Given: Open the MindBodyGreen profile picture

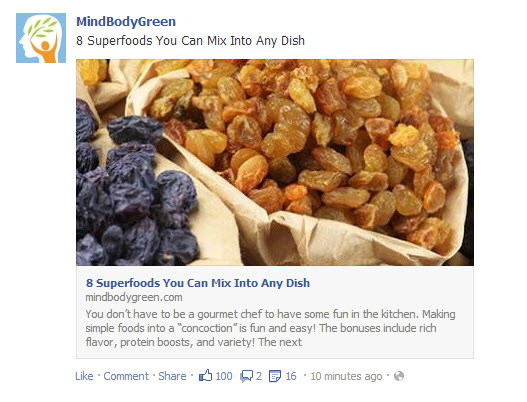Looking at the screenshot, I should point(41,38).
